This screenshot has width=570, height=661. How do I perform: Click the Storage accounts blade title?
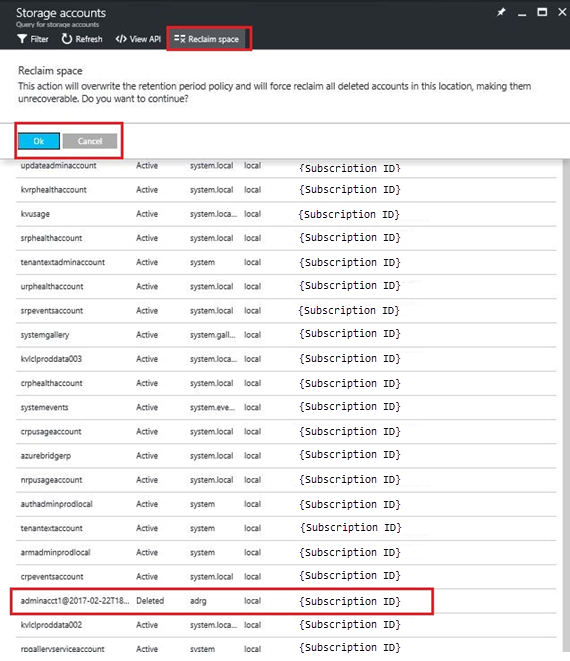pyautogui.click(x=61, y=13)
